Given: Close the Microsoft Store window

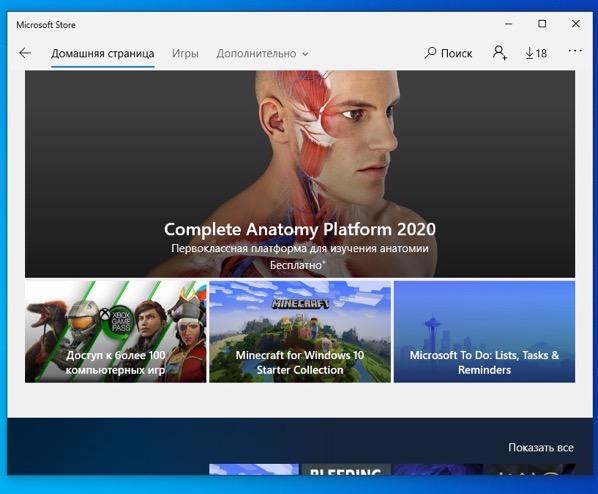Looking at the screenshot, I should 576,24.
